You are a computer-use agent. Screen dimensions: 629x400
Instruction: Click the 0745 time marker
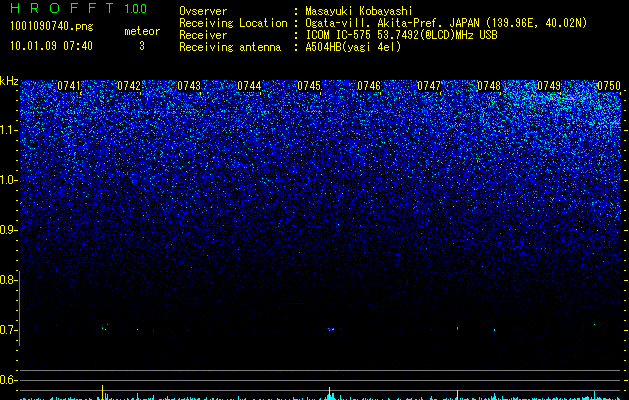[308, 86]
